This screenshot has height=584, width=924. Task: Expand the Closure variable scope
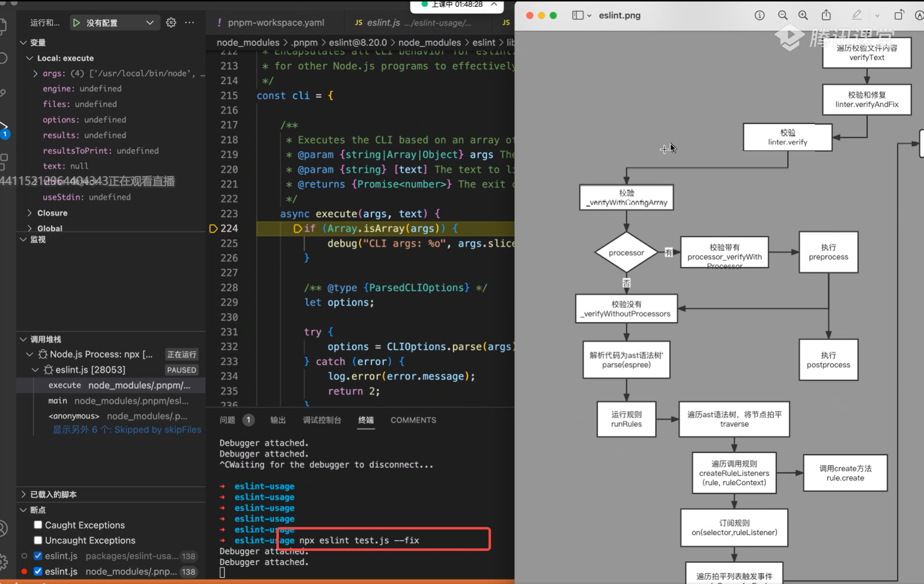click(30, 213)
